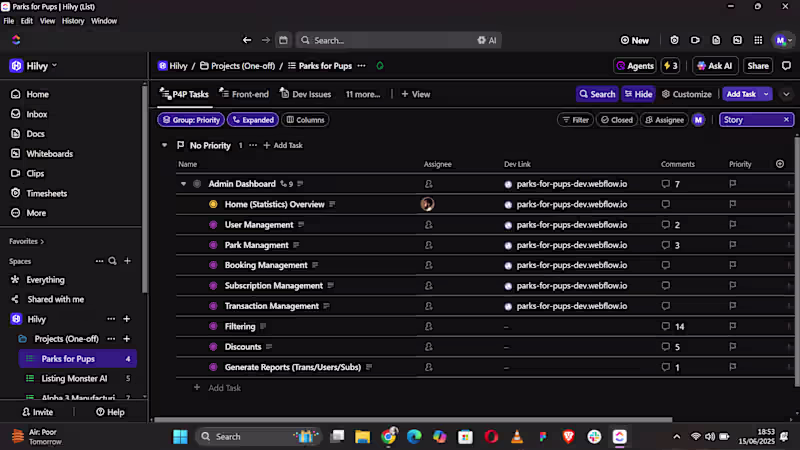Open Timesheets in the sidebar

(x=46, y=193)
